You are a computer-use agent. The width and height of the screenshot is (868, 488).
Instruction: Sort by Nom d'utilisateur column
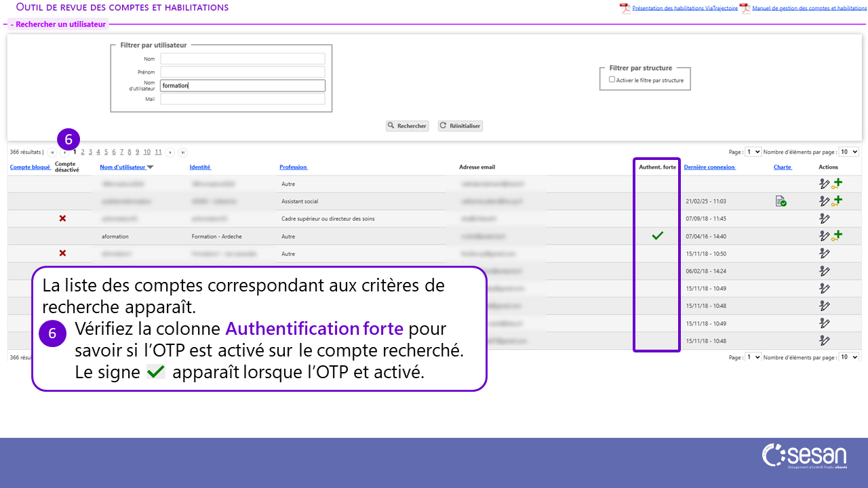(x=123, y=167)
